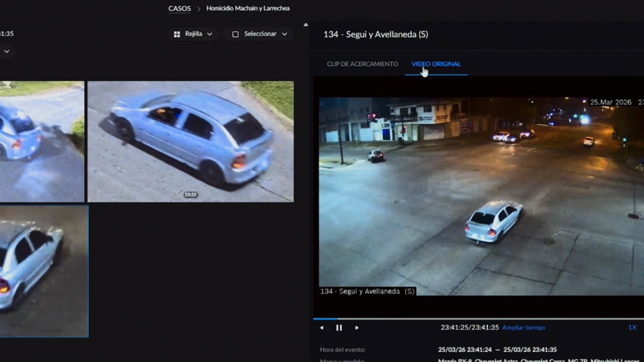This screenshot has width=644, height=362.
Task: Select the highlighted bottom-left car thumbnail
Action: [x=43, y=271]
